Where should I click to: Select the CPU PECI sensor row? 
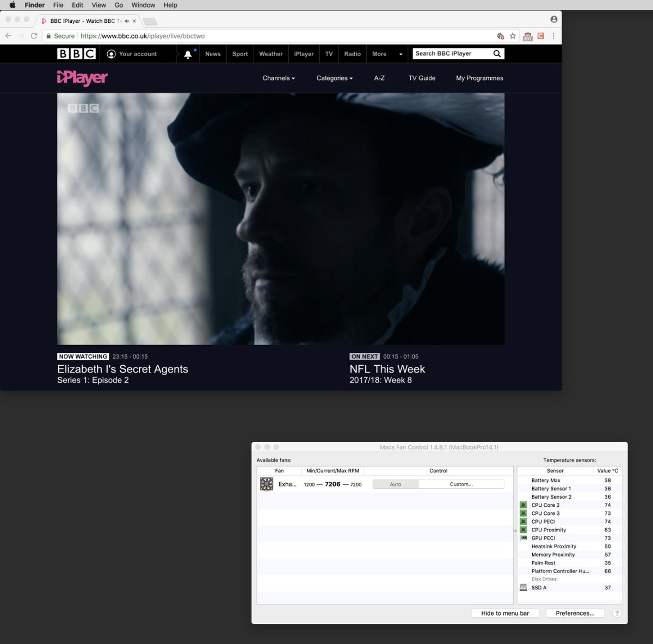click(569, 522)
